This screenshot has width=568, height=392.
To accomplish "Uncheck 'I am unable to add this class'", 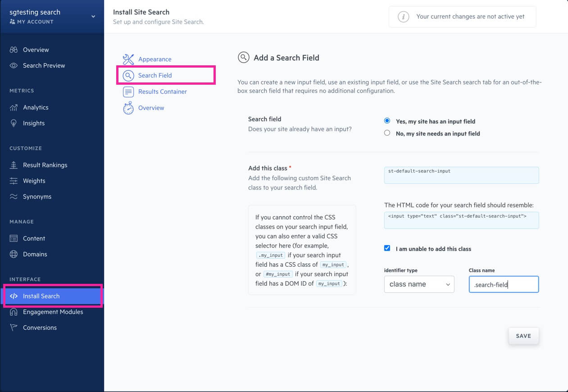I will click(387, 248).
